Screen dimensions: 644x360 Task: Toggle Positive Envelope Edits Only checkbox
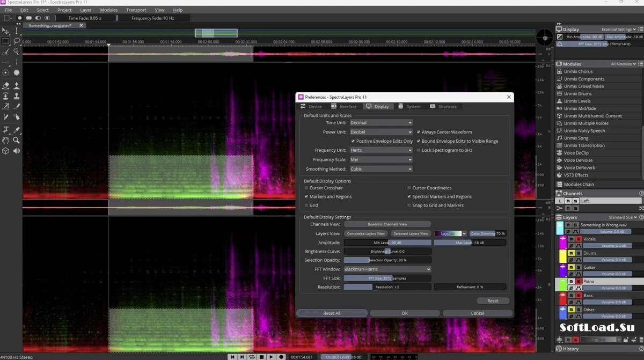pyautogui.click(x=353, y=141)
